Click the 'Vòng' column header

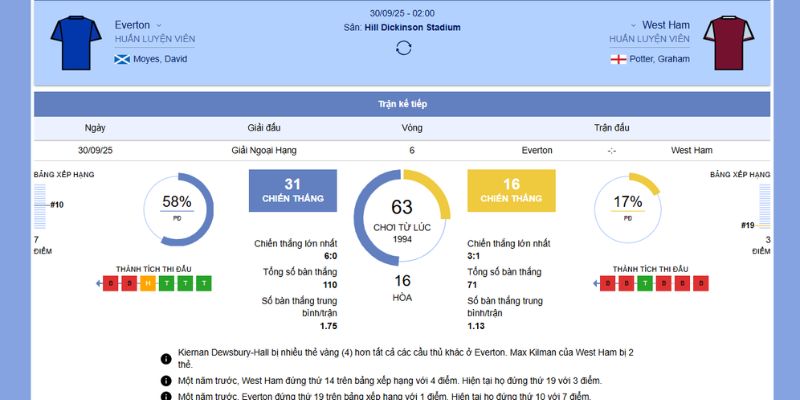click(x=412, y=128)
